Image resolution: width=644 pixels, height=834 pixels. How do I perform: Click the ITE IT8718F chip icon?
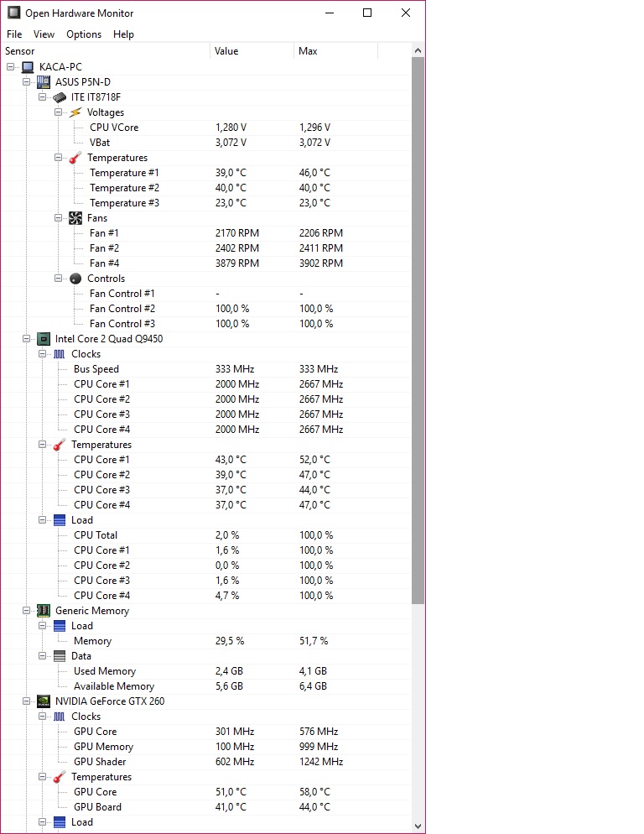(x=60, y=97)
